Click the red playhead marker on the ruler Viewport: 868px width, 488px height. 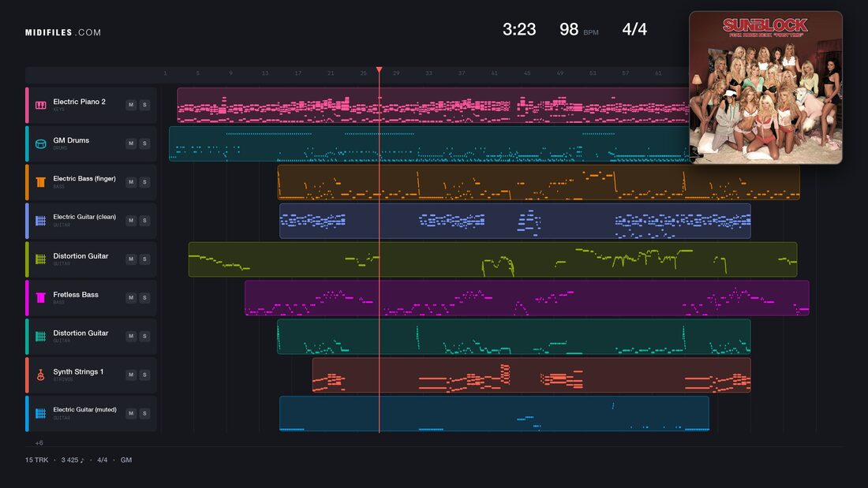click(380, 69)
